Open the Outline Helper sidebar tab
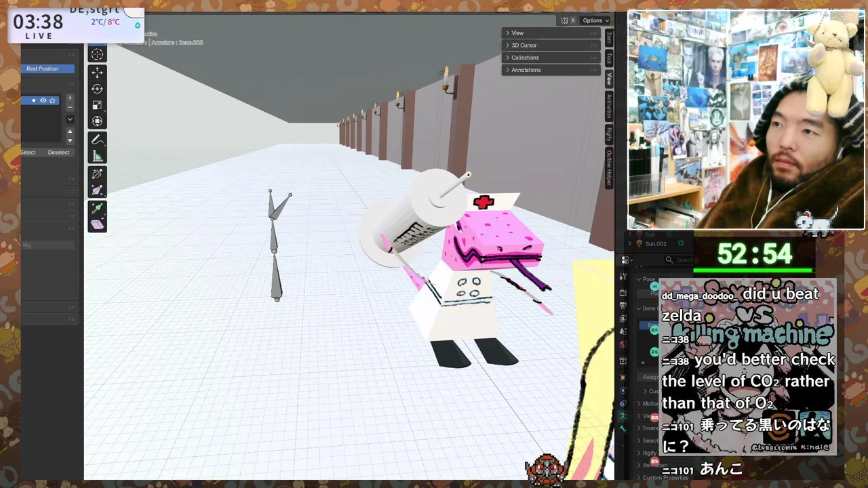This screenshot has height=488, width=868. tap(609, 168)
